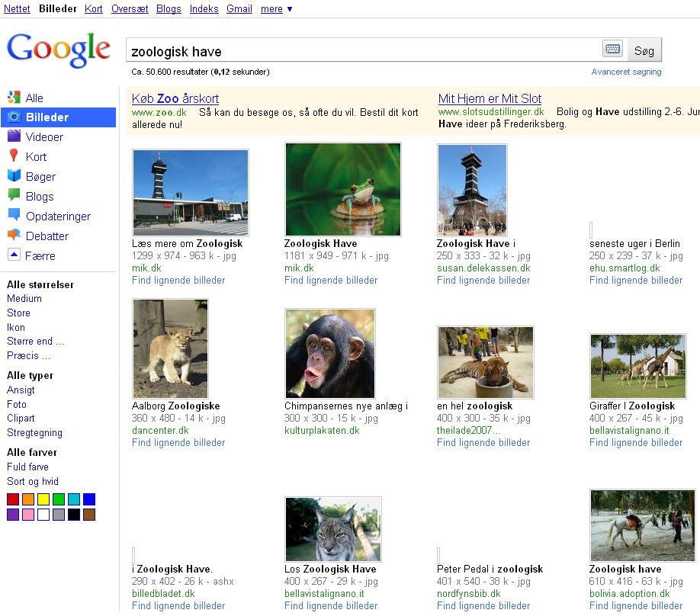Click the search box containing zoologisk have
This screenshot has width=700, height=616.
[x=363, y=50]
